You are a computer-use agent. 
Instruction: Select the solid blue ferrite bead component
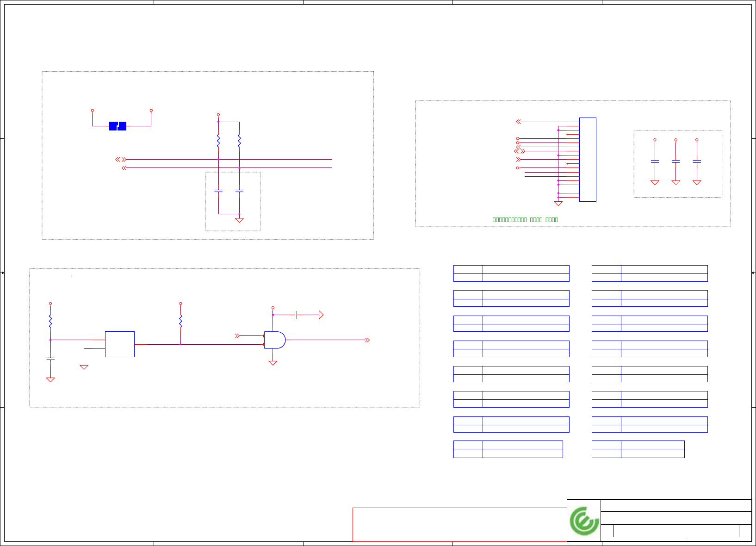(118, 126)
